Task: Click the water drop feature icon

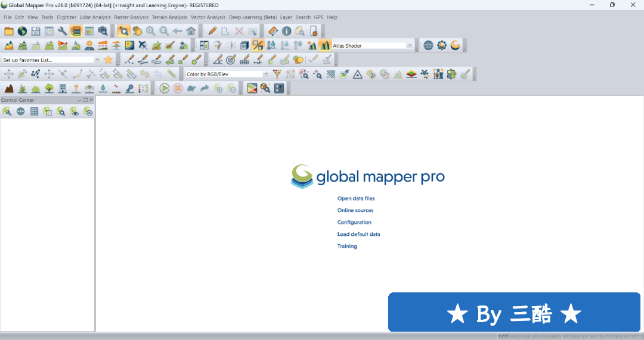Action: coord(103,88)
